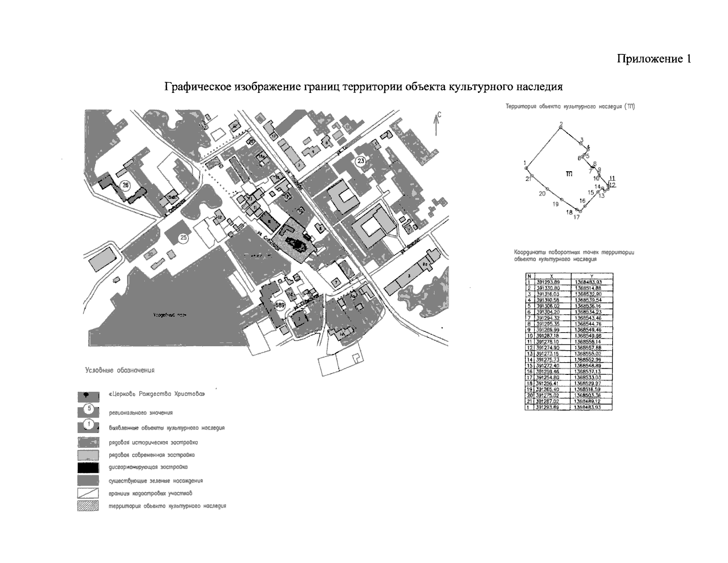This screenshot has height=563, width=728.
Task: Click the 'X' column header in table
Action: point(552,276)
